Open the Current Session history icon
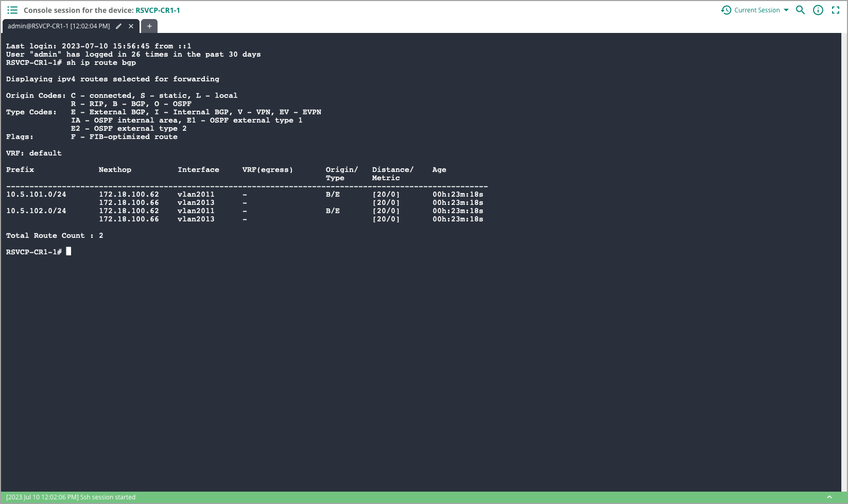848x504 pixels. [x=726, y=10]
